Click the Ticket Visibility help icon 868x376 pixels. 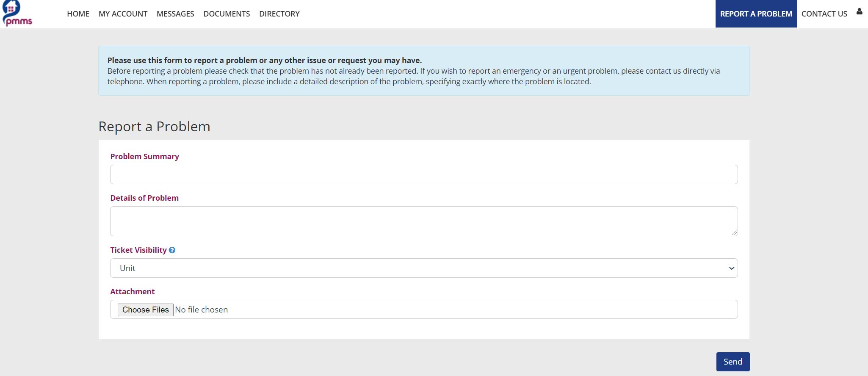tap(172, 250)
